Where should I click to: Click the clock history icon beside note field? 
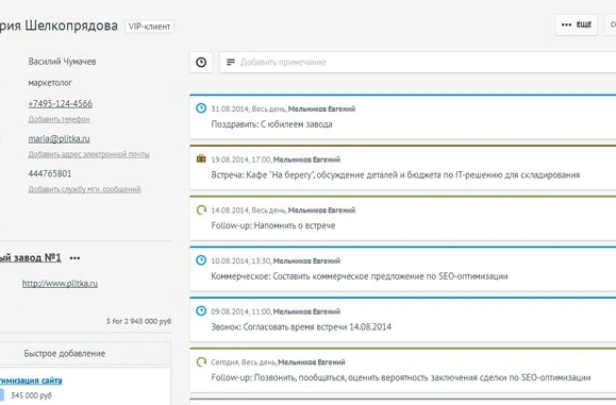click(201, 62)
